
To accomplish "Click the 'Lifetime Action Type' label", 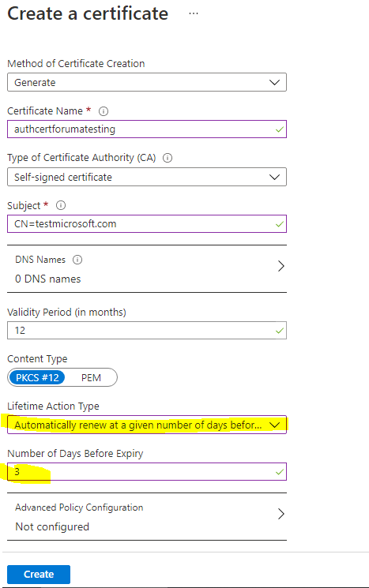I will click(53, 406).
